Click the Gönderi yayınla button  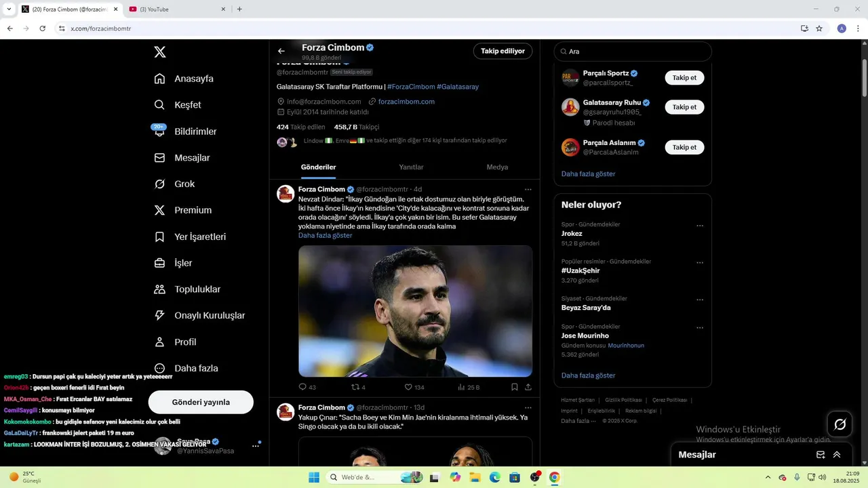[x=201, y=402]
